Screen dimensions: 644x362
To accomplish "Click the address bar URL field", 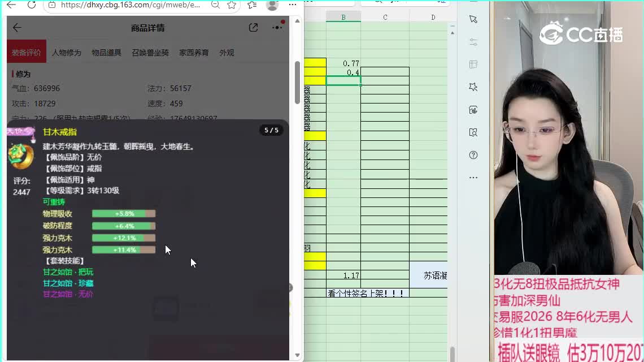I will [x=130, y=5].
